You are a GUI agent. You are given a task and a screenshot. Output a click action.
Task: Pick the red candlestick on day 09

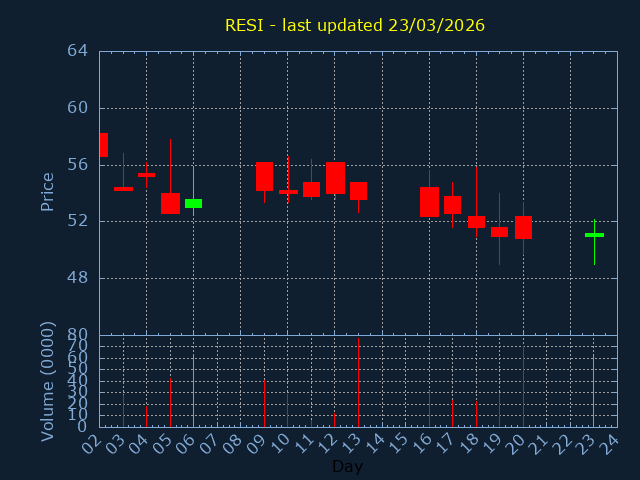click(264, 176)
